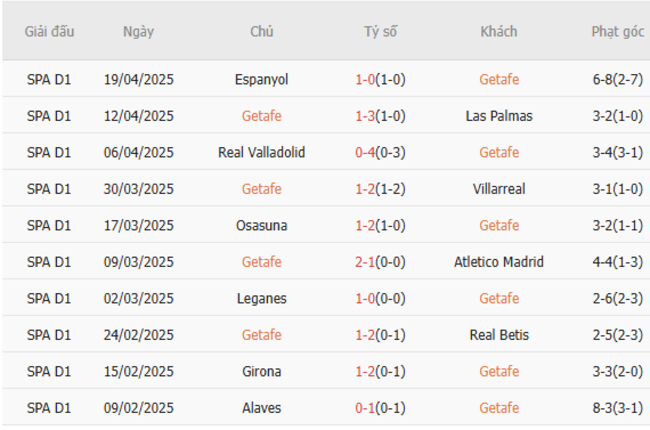Click away team Getafe in the 09/02/2025 row
The height and width of the screenshot is (430, 650).
coord(499,408)
